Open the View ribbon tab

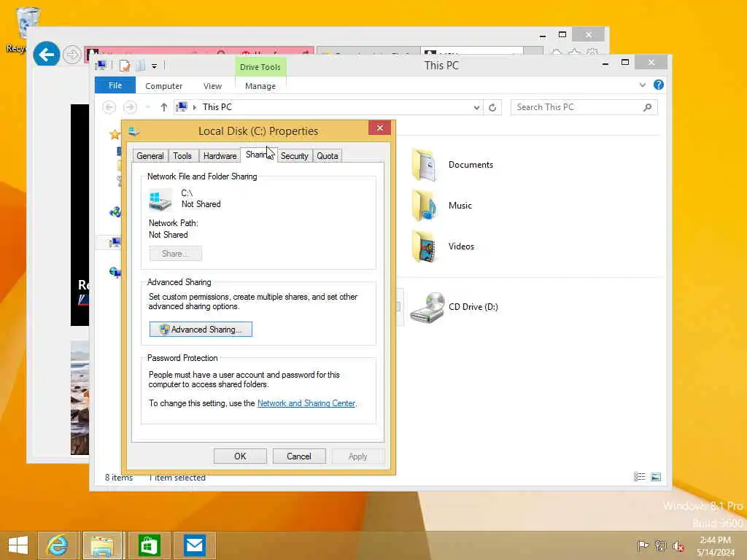(x=212, y=86)
